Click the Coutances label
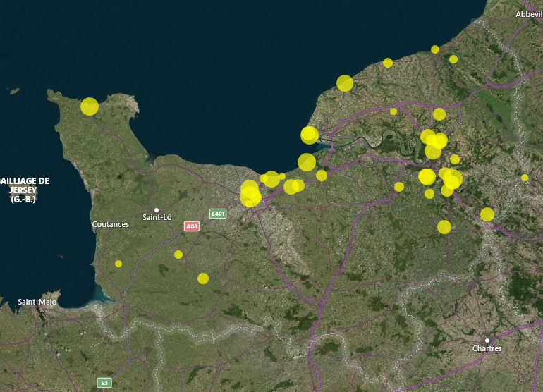 click(x=111, y=224)
